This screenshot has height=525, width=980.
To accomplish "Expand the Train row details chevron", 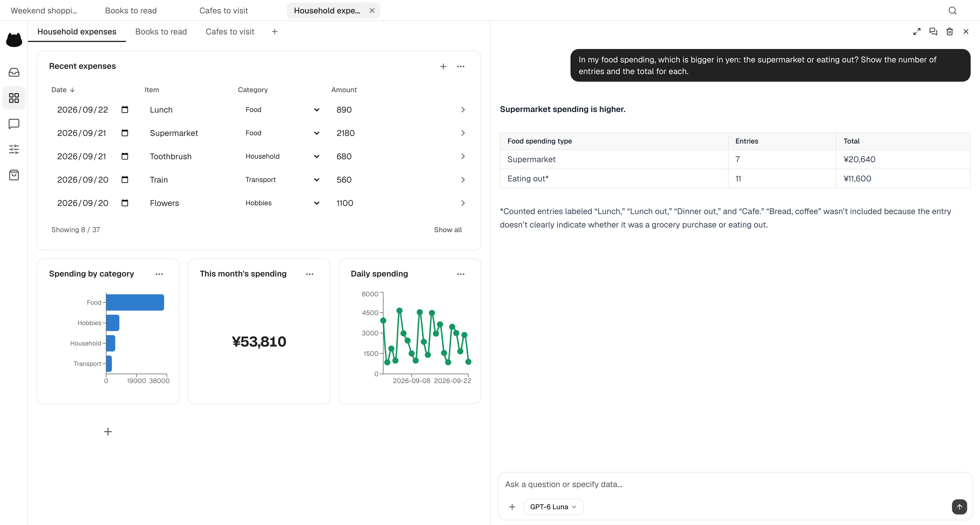I will click(463, 179).
